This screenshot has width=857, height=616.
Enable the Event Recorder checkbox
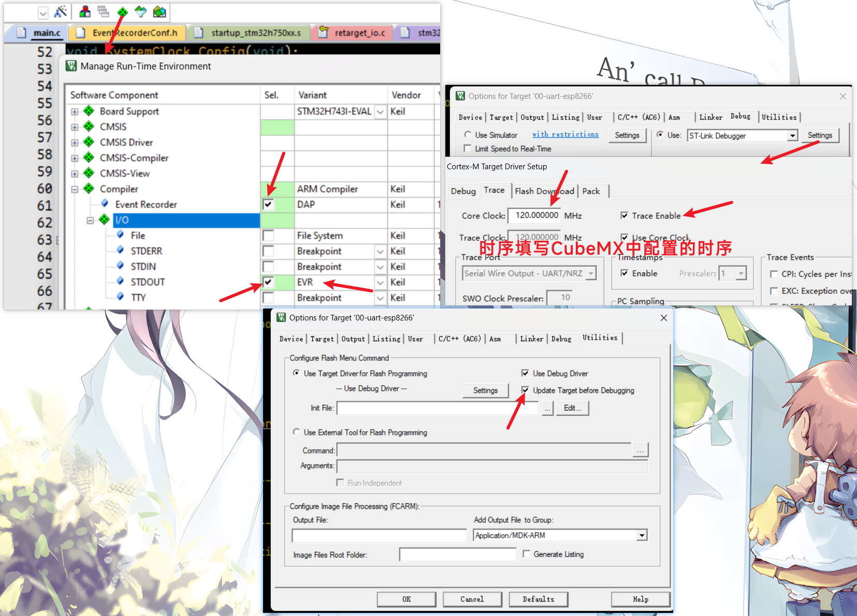pyautogui.click(x=268, y=204)
